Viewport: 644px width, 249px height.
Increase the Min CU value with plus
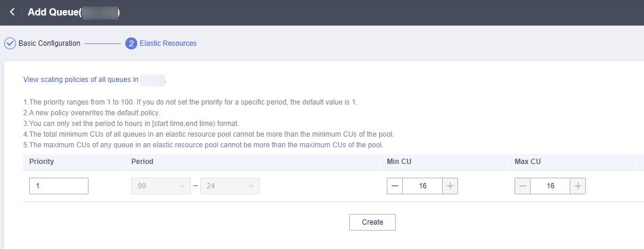click(x=450, y=186)
